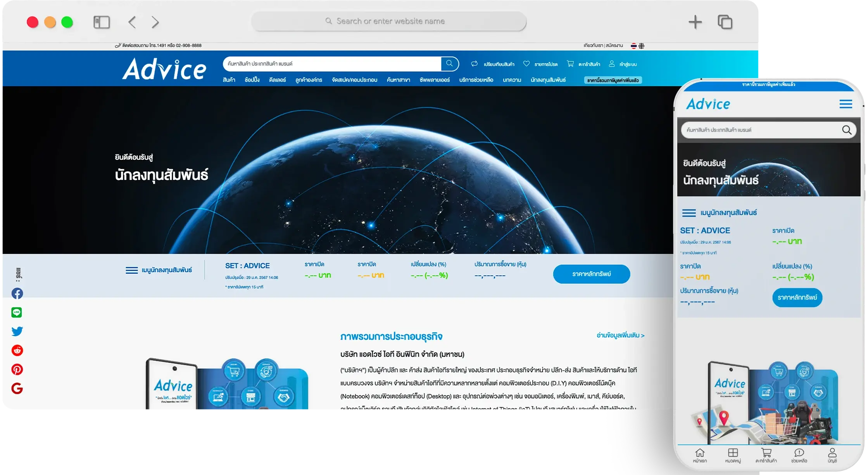This screenshot has height=475, width=868.
Task: Tap the mobile SET : ADVICE ticker text
Action: 705,231
